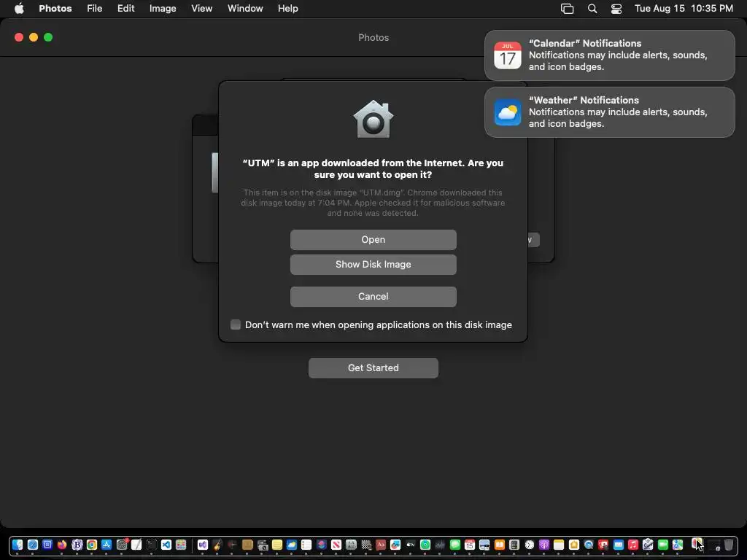
Task: Open Messages from the Dock
Action: 455,545
